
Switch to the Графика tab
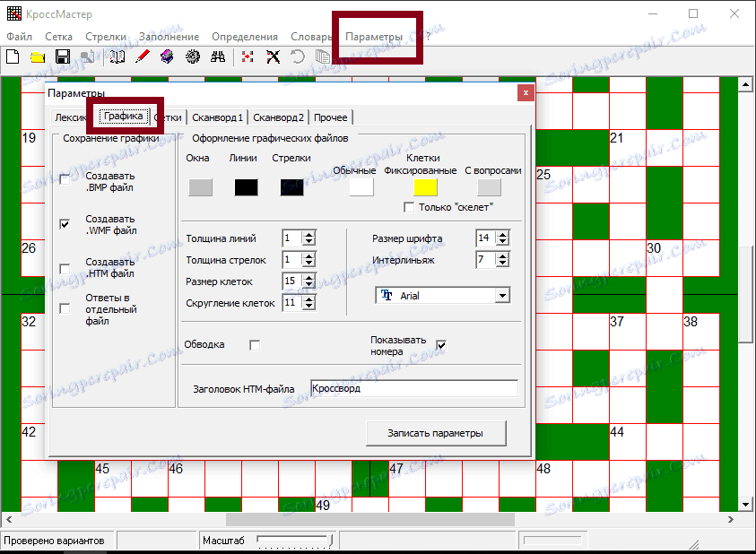coord(124,117)
